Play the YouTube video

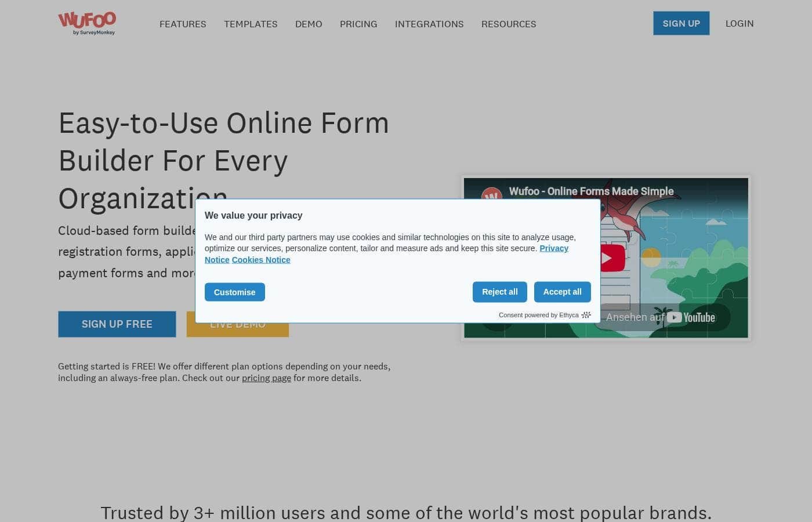[x=612, y=259]
